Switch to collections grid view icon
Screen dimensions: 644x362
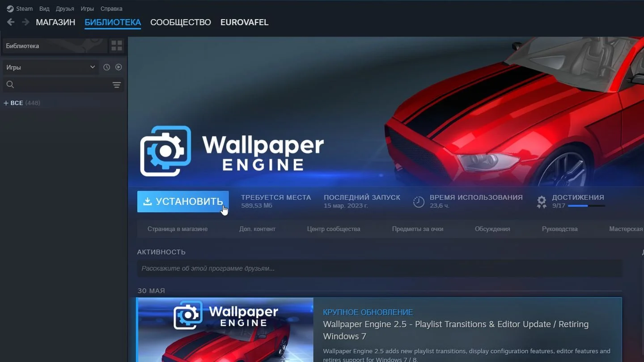[x=117, y=46]
